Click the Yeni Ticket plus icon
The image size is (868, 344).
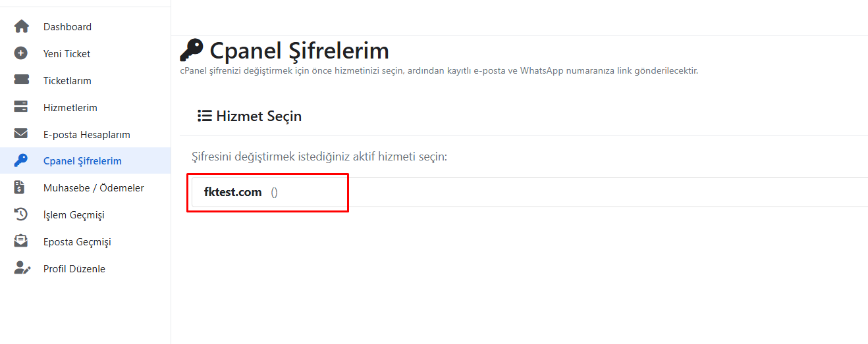coord(21,54)
